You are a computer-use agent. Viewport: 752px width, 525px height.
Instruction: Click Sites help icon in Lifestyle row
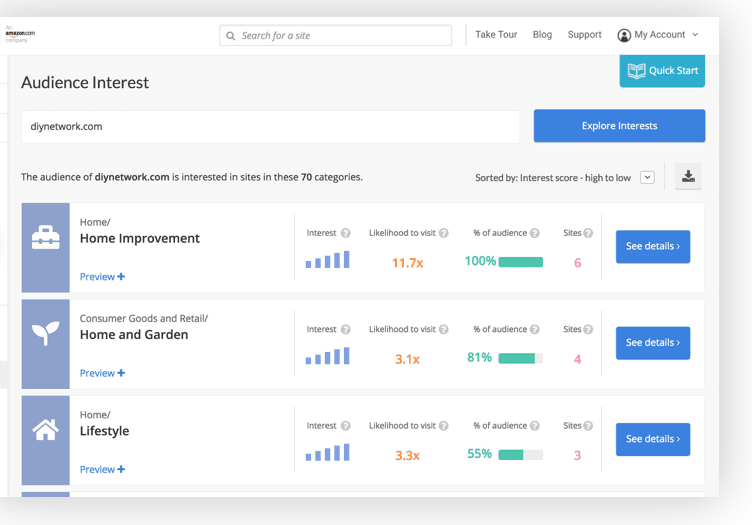(588, 426)
